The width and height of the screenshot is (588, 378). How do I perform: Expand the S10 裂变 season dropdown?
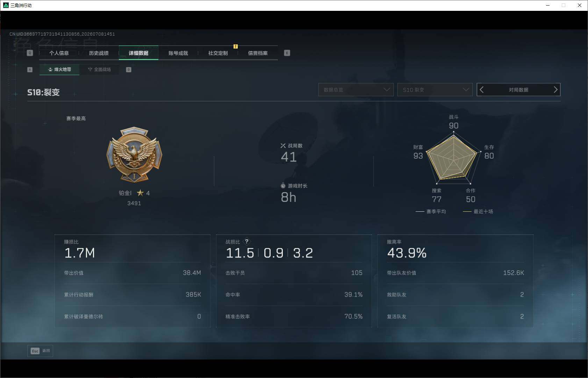click(x=435, y=90)
